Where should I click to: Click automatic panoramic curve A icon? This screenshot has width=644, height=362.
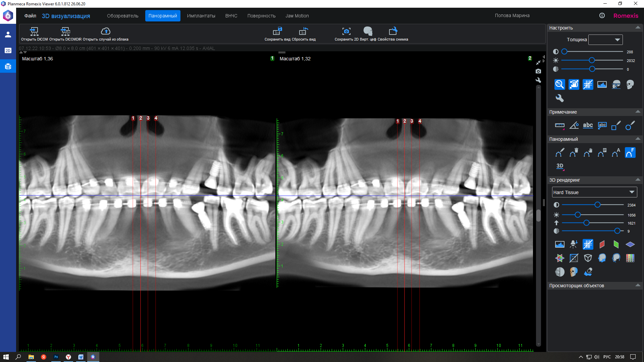point(616,153)
